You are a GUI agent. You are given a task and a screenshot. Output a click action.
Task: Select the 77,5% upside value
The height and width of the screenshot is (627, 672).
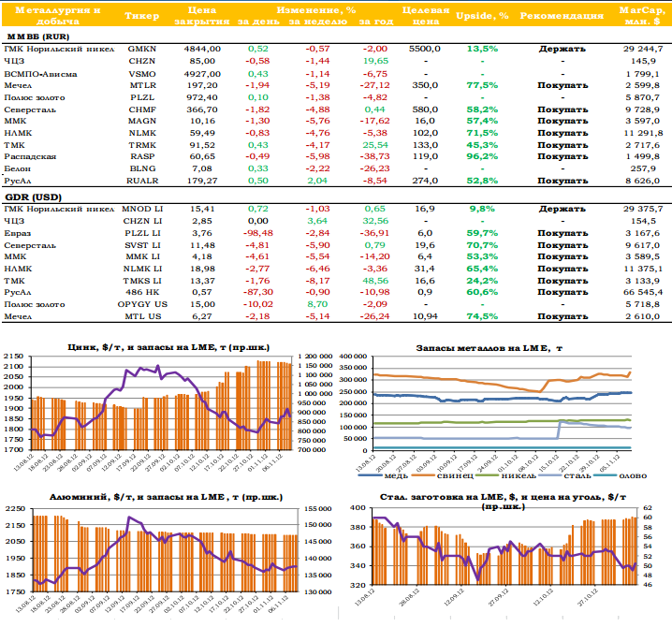482,85
